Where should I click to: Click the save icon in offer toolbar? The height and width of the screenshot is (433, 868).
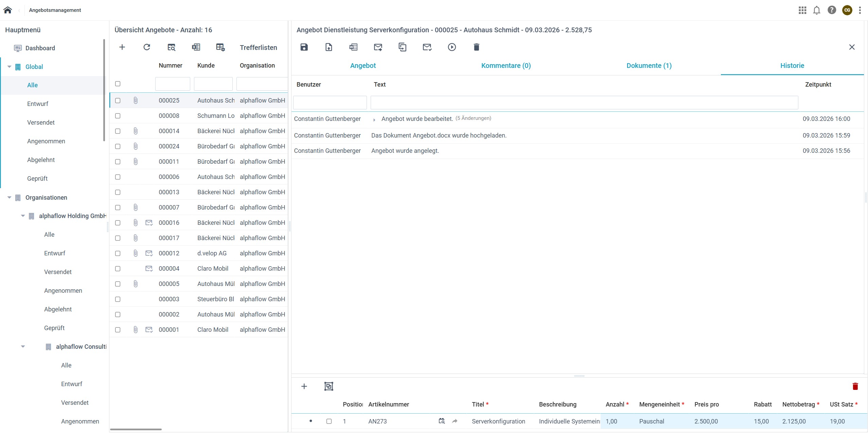[x=304, y=47]
